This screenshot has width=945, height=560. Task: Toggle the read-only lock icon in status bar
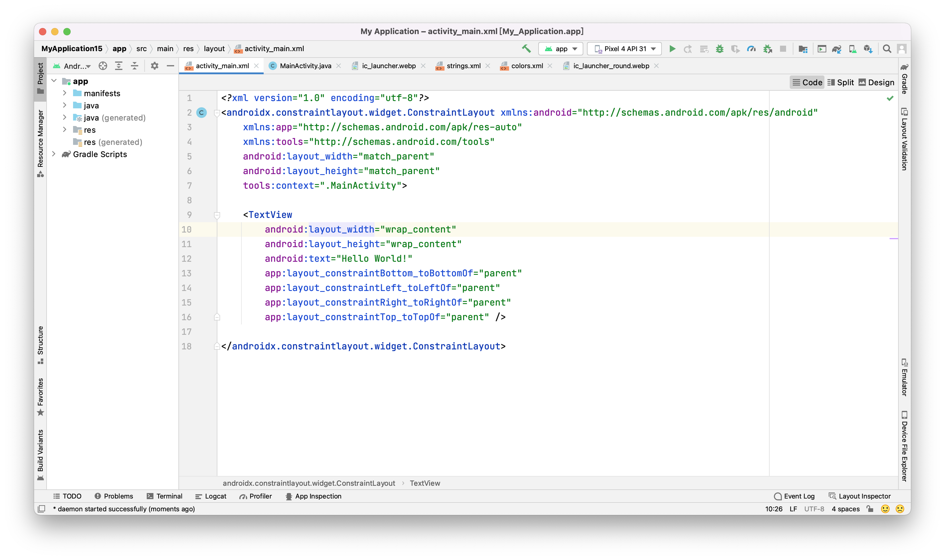870,509
